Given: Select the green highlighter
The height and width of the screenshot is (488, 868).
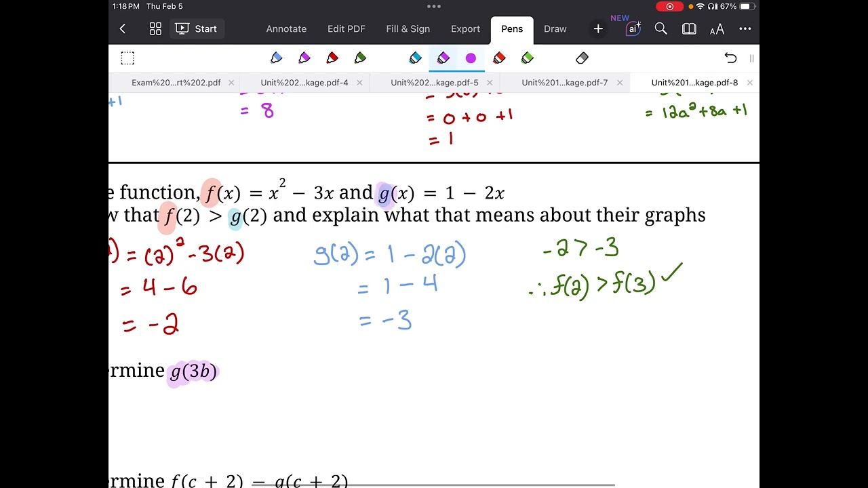Looking at the screenshot, I should 528,58.
